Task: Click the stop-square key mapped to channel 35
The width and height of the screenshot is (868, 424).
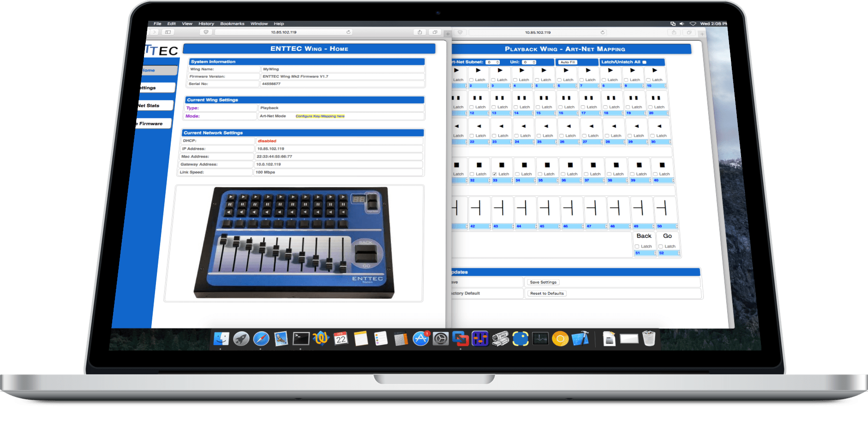Action: 547,165
